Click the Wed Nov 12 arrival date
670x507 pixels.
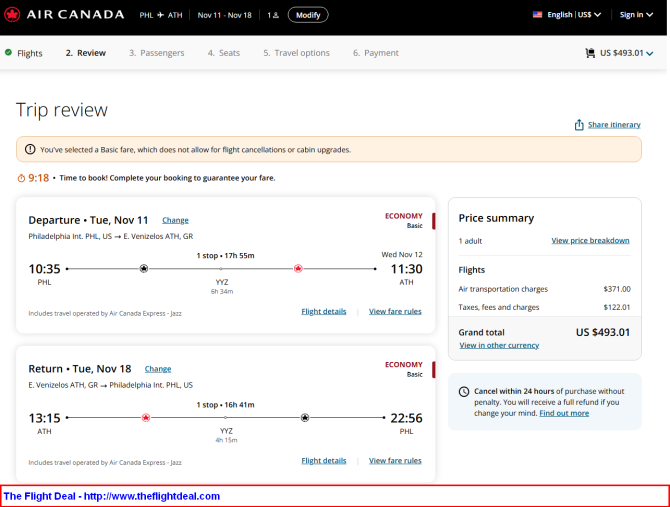(x=402, y=255)
